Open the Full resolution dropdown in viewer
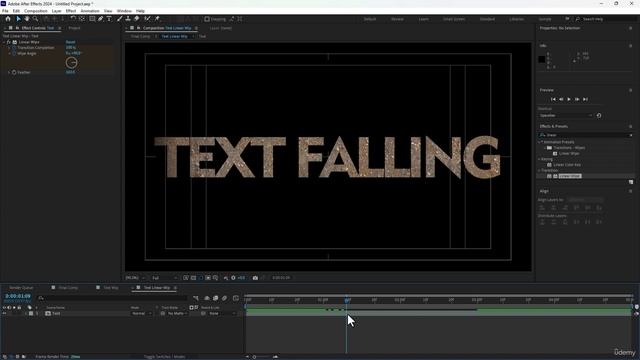The height and width of the screenshot is (360, 640). (164, 278)
